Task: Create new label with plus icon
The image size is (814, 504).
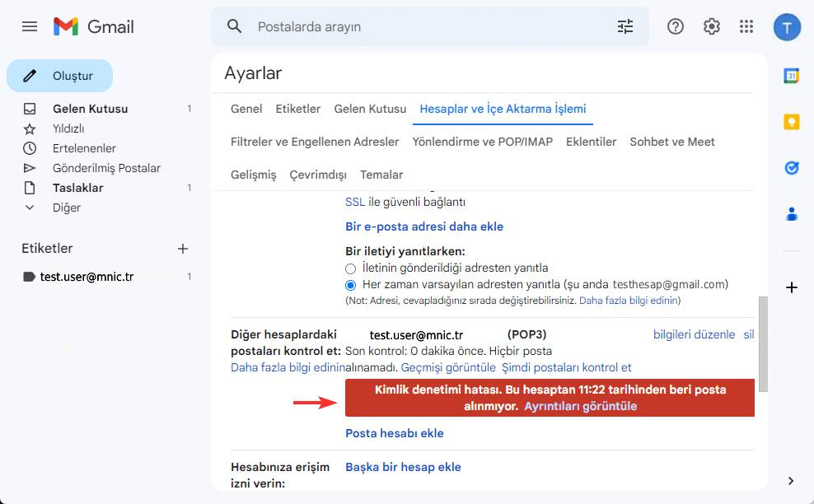Action: (183, 249)
